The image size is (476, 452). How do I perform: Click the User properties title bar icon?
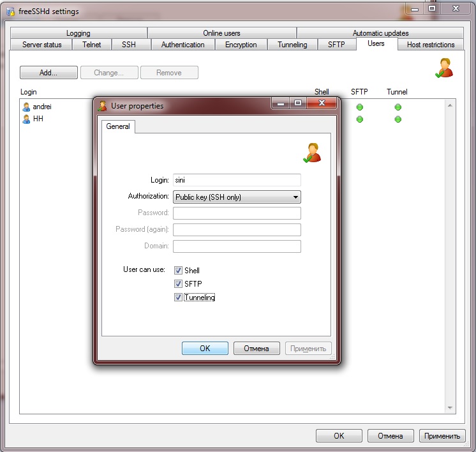point(103,106)
